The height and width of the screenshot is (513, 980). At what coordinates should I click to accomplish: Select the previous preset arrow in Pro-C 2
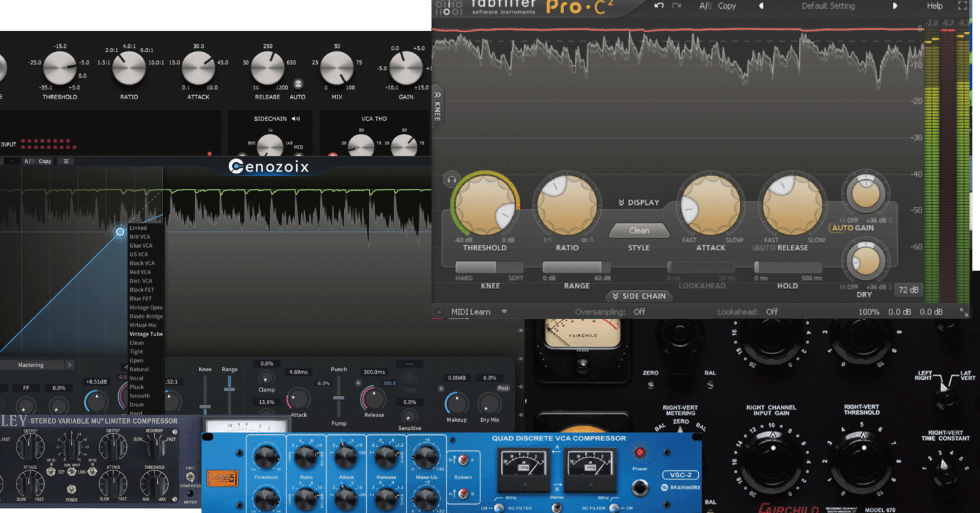761,6
